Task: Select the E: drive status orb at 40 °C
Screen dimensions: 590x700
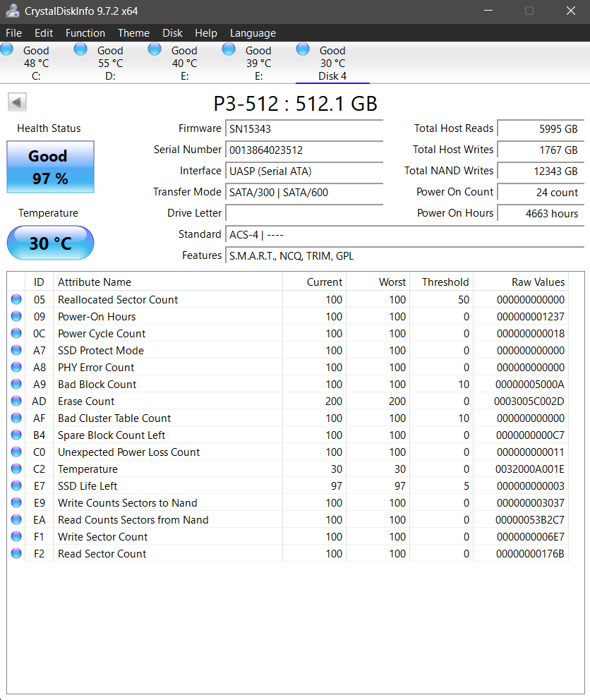Action: coord(155,49)
